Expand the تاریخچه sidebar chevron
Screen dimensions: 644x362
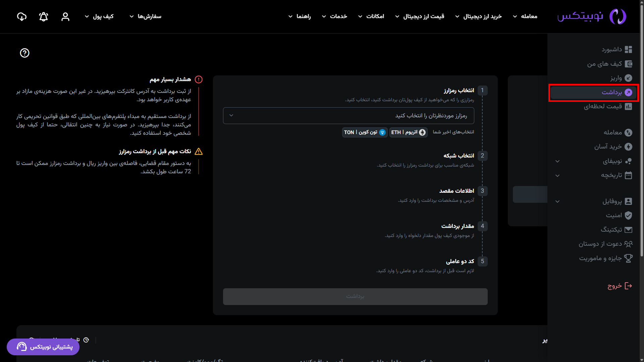(557, 176)
